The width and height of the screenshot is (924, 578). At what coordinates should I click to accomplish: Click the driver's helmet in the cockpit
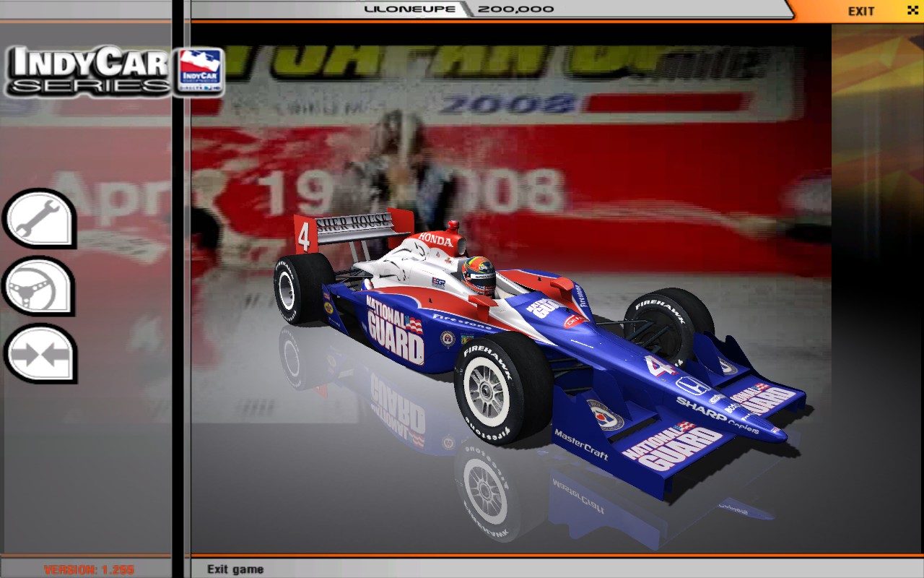click(478, 275)
